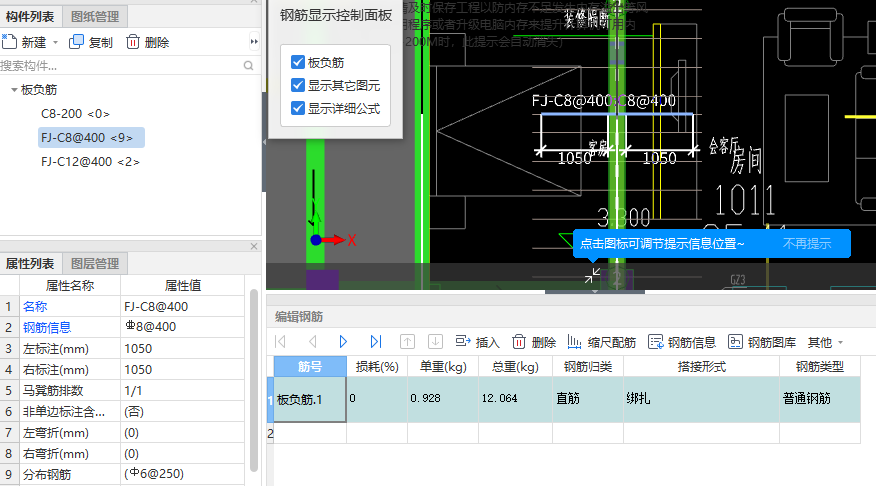Click the 普通钢筋 type cell
Image resolution: width=876 pixels, height=486 pixels.
[x=820, y=399]
